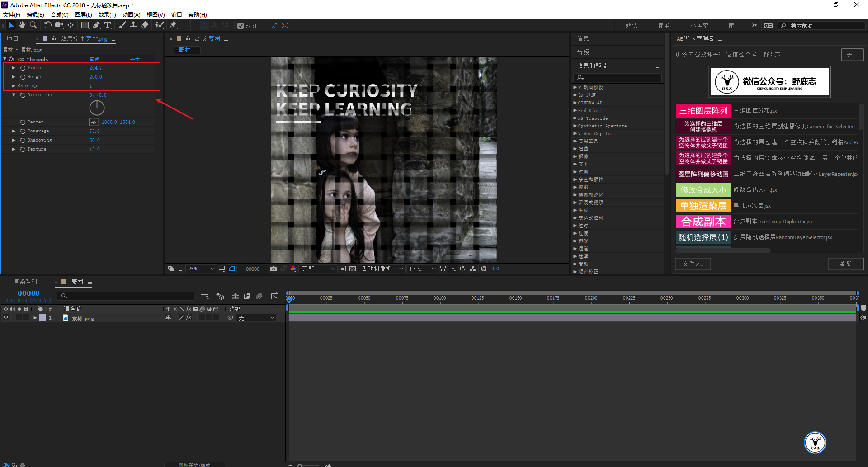Screen dimensions: 868x467
Task: Hide the 素材.png layer with eye switch
Action: (6, 318)
